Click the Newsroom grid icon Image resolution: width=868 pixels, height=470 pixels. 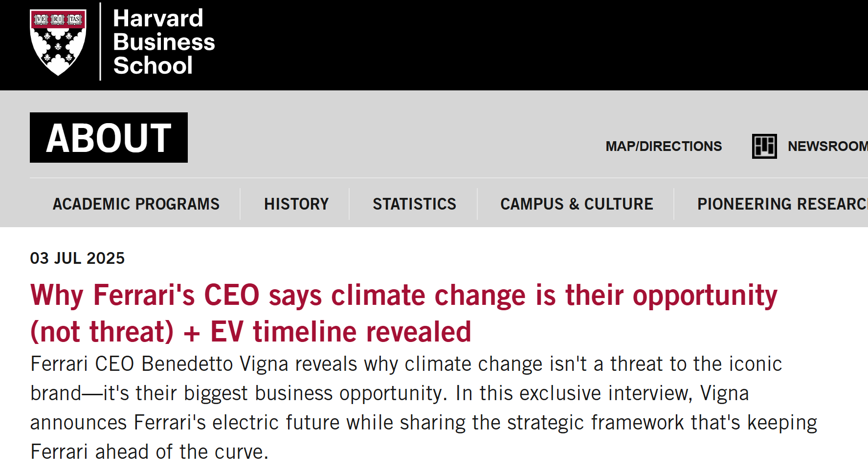point(764,146)
